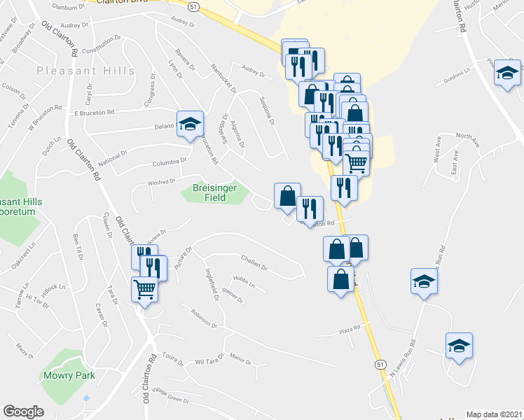Click the Mowry Park label
The width and height of the screenshot is (524, 420).
point(69,375)
